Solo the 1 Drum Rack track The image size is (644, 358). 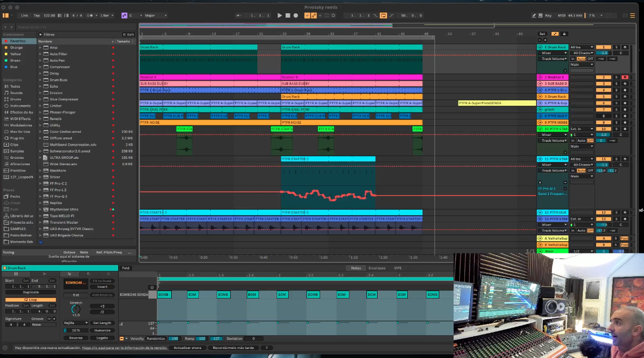(616, 47)
